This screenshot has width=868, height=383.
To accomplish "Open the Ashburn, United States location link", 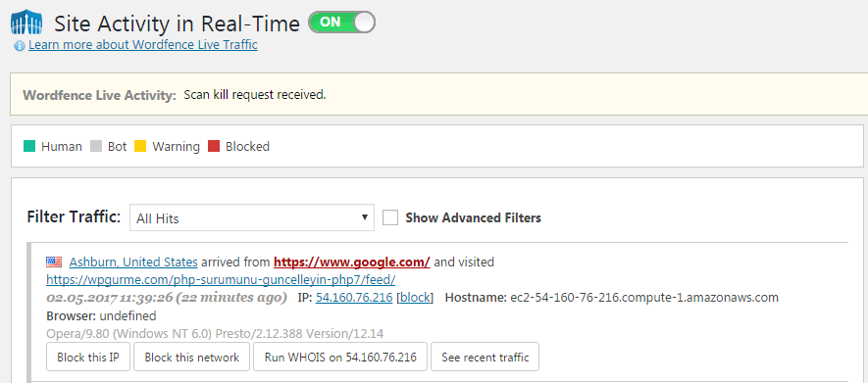I will (x=133, y=262).
